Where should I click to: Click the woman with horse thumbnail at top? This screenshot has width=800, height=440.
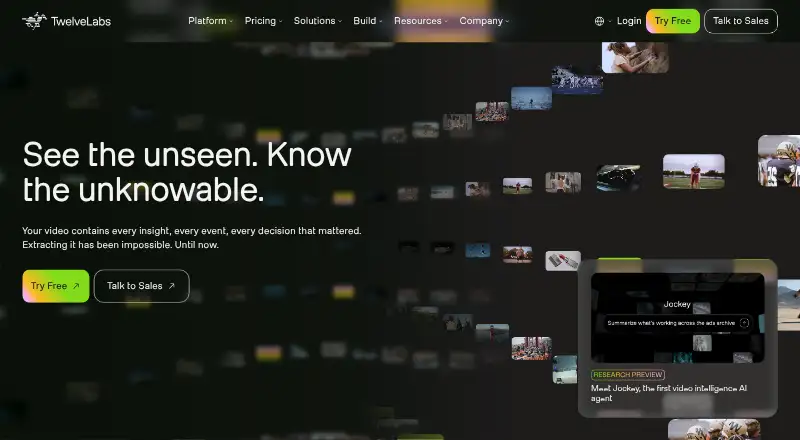(635, 57)
